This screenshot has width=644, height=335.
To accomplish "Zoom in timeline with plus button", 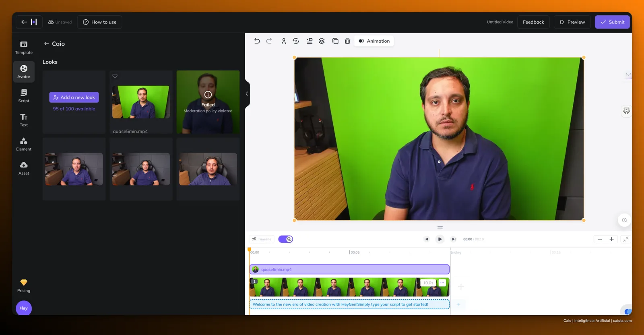I will click(611, 239).
